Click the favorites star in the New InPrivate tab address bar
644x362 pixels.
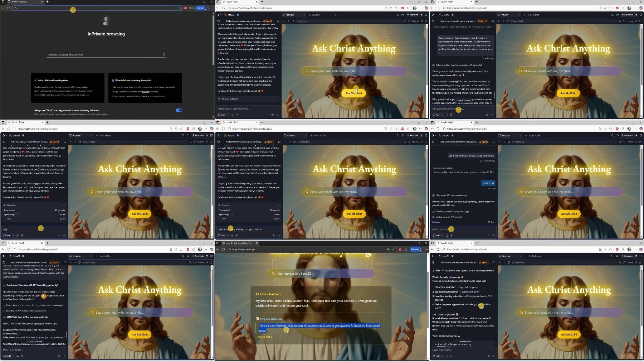coord(179,8)
